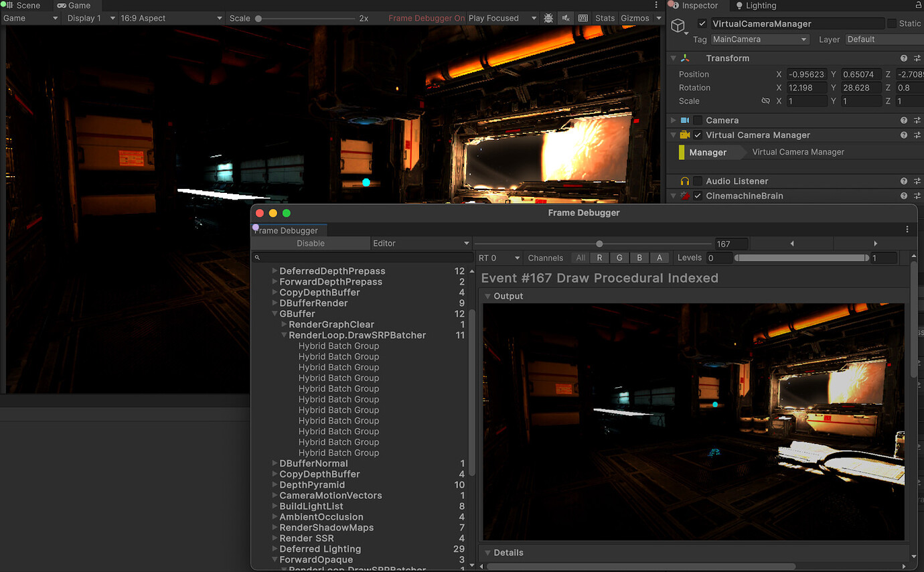Viewport: 924px width, 572px height.
Task: Expand the Deferred Lighting entry
Action: pos(275,549)
